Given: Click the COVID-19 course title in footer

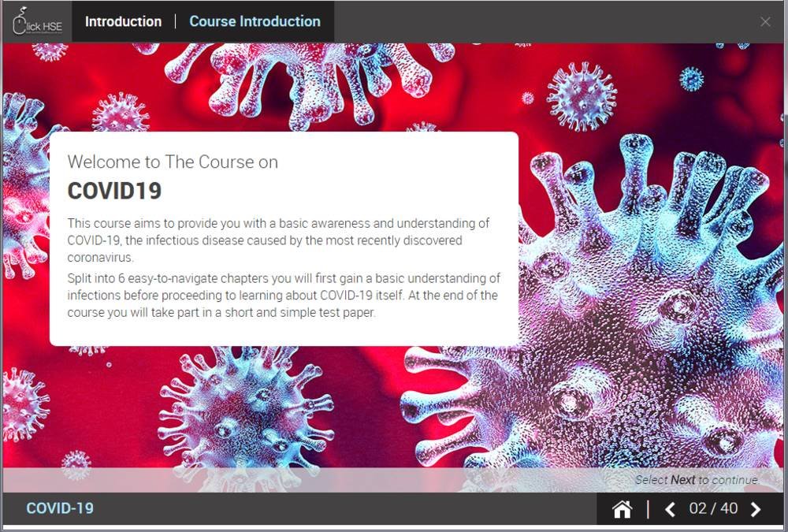Looking at the screenshot, I should 60,508.
